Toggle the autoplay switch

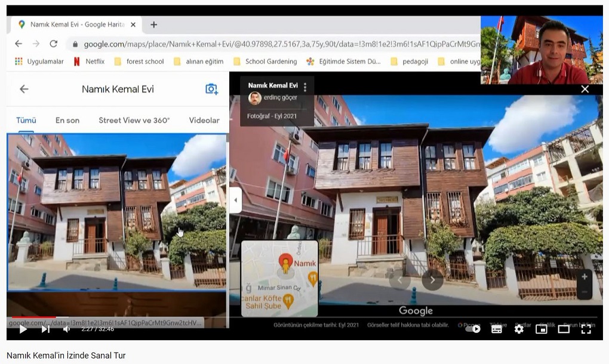pyautogui.click(x=473, y=329)
